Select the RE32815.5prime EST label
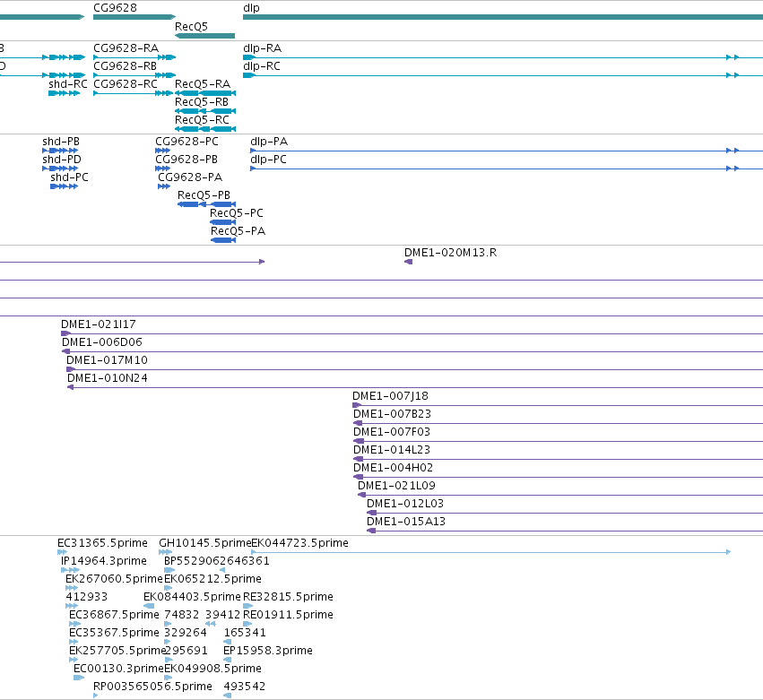The image size is (763, 700). pyautogui.click(x=288, y=597)
